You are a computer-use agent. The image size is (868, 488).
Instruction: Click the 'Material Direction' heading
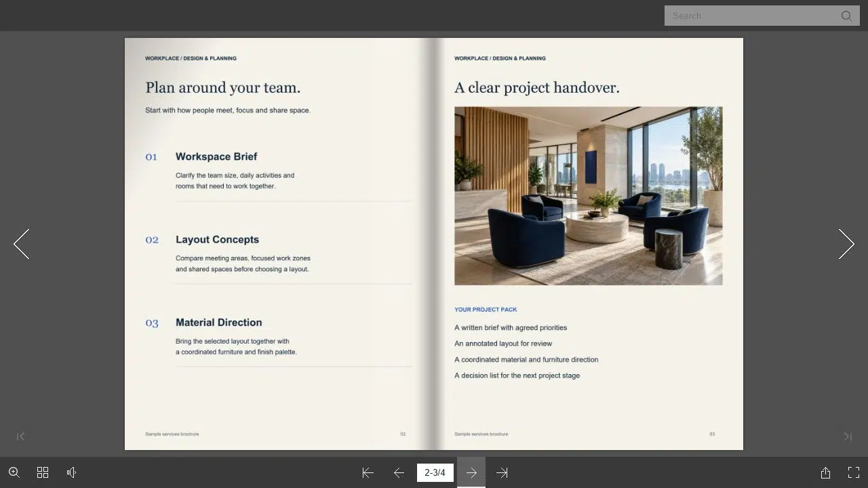point(218,323)
